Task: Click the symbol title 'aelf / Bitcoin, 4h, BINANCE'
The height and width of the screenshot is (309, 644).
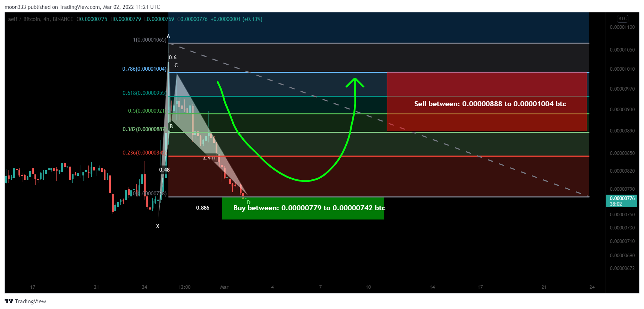Action: (40, 19)
